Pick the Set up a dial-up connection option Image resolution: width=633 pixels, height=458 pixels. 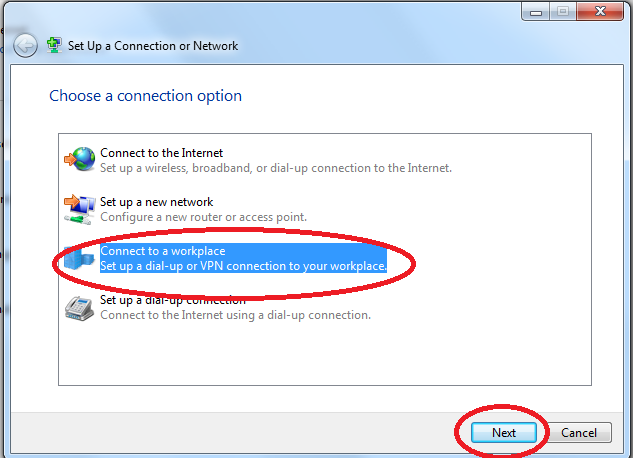pyautogui.click(x=172, y=300)
